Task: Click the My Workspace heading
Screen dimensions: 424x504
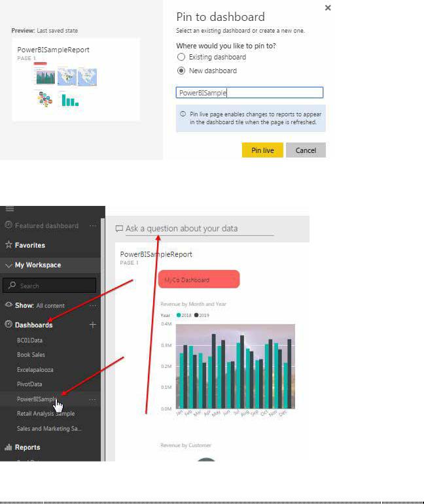Action: tap(38, 265)
